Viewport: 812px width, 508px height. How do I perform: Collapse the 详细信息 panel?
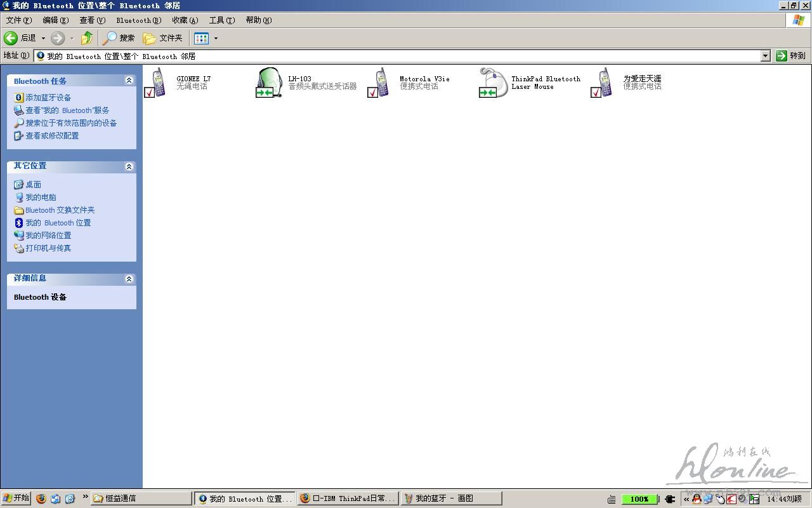click(x=129, y=279)
